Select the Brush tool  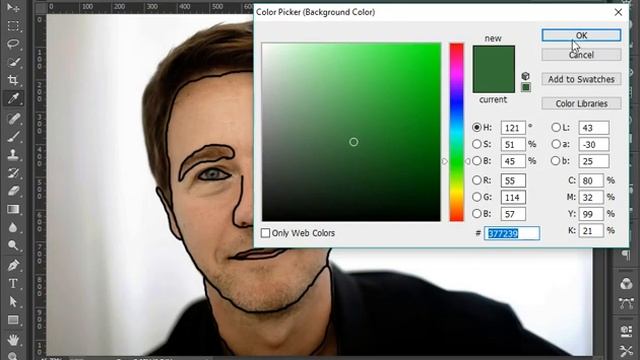(13, 137)
